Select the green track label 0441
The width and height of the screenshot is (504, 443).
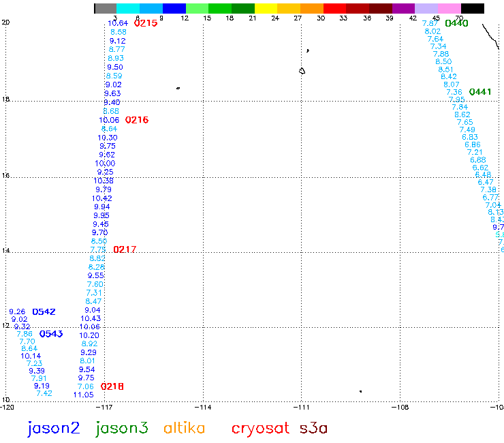480,92
